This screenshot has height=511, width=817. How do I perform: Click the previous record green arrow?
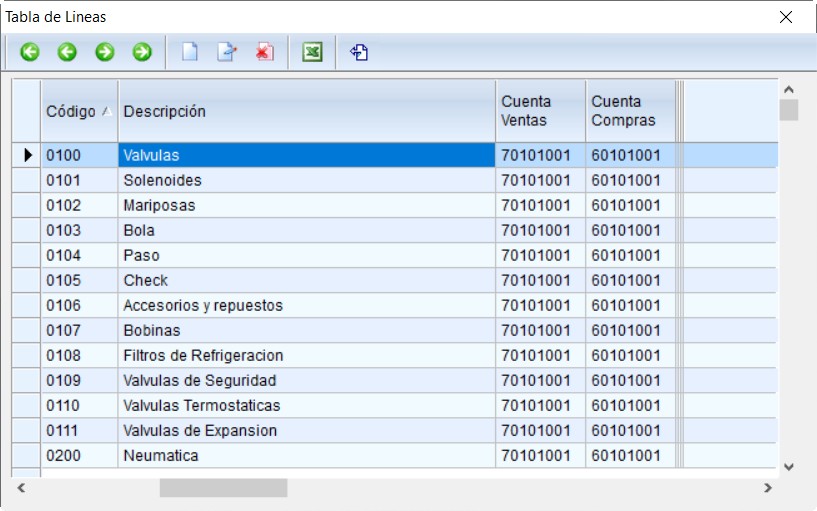pos(67,52)
